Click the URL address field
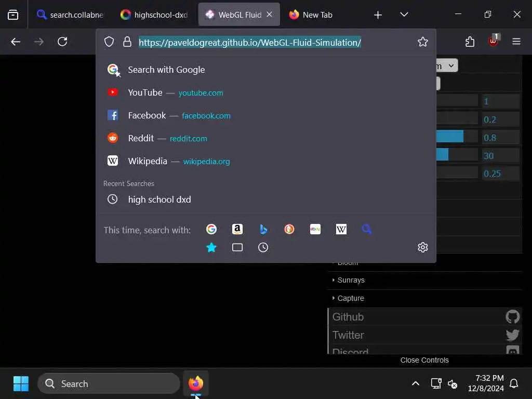532x399 pixels. [x=250, y=42]
